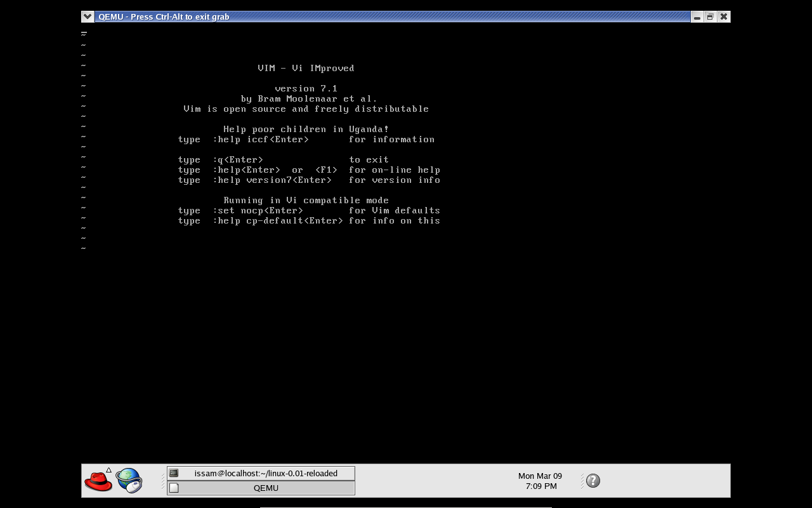Click the ':q<Enter>' to exit line
812x508 pixels.
(238, 159)
